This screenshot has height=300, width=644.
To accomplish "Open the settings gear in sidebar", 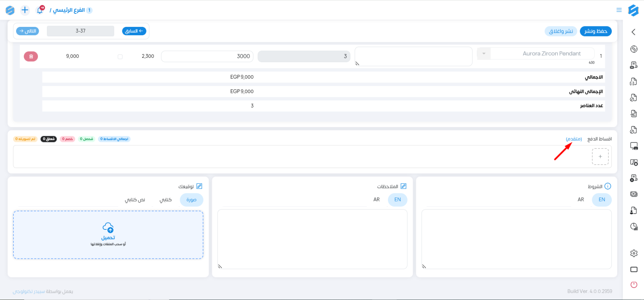I will [x=634, y=253].
